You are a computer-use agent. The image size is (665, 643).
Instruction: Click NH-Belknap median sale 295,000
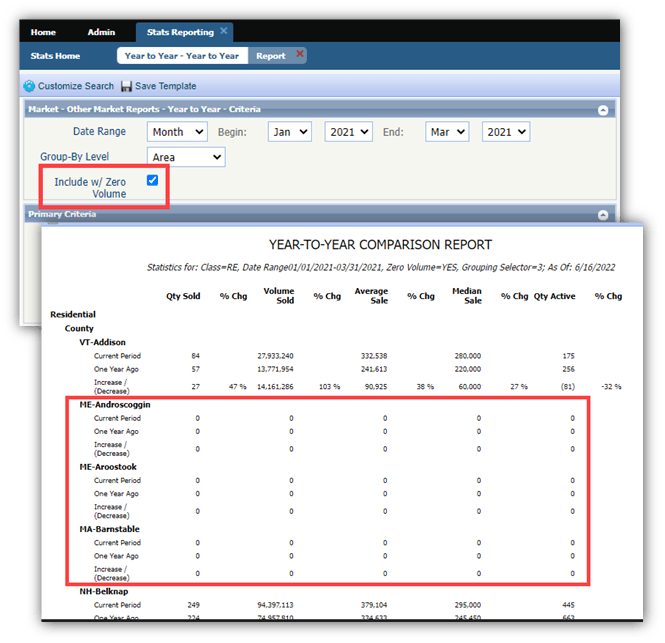pos(468,605)
